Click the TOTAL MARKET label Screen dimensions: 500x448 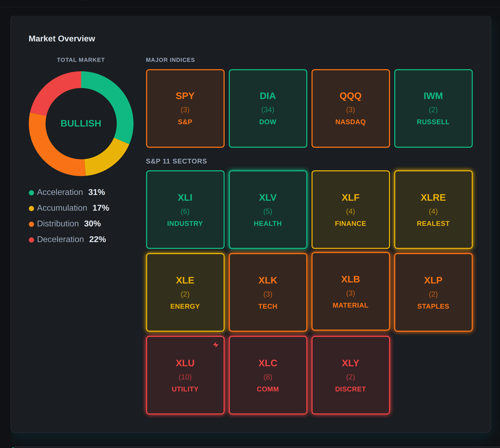(x=81, y=60)
